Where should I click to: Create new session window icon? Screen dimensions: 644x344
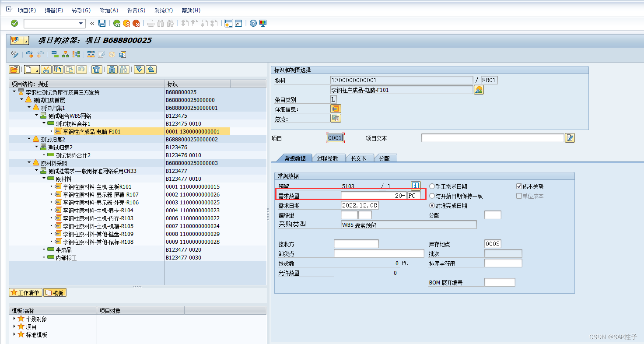(x=228, y=23)
